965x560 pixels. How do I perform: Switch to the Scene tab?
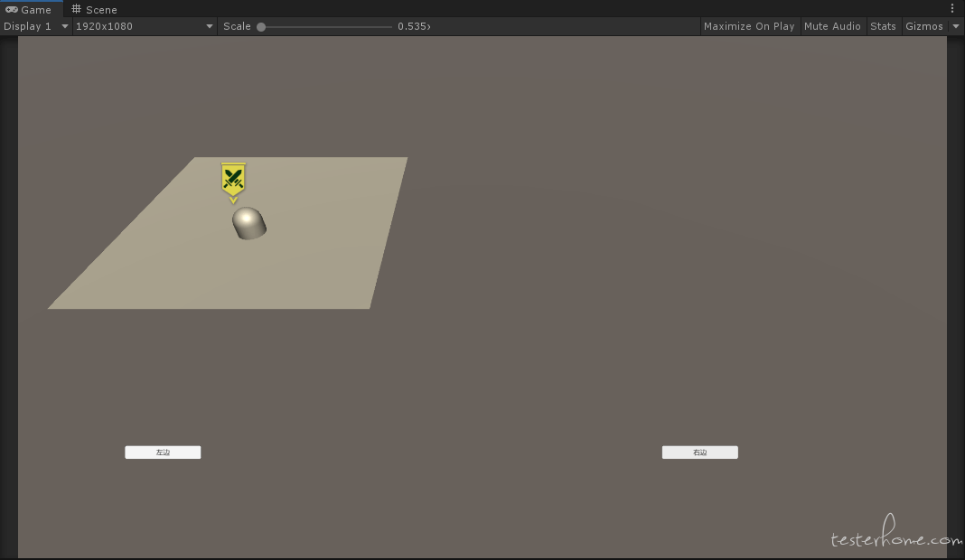94,9
